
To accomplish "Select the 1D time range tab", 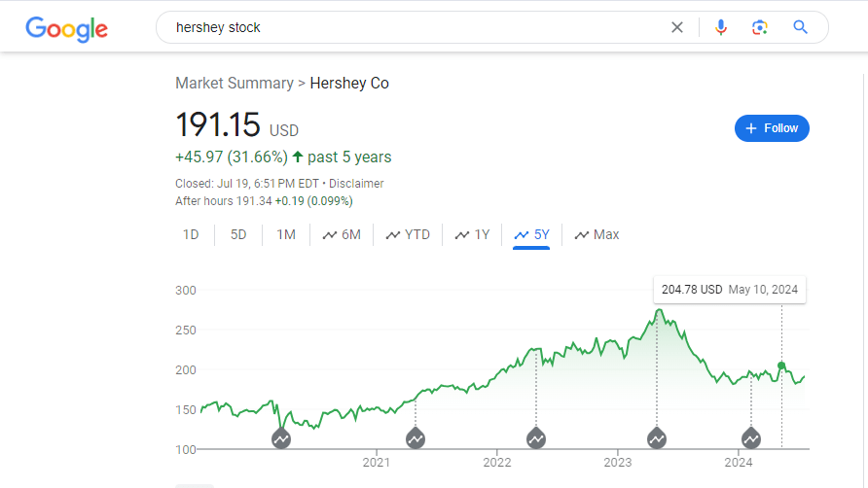I will 191,234.
